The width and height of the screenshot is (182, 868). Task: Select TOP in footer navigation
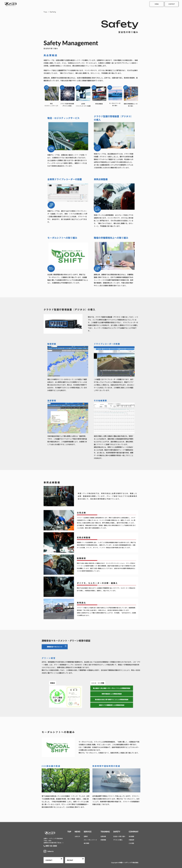[69, 831]
